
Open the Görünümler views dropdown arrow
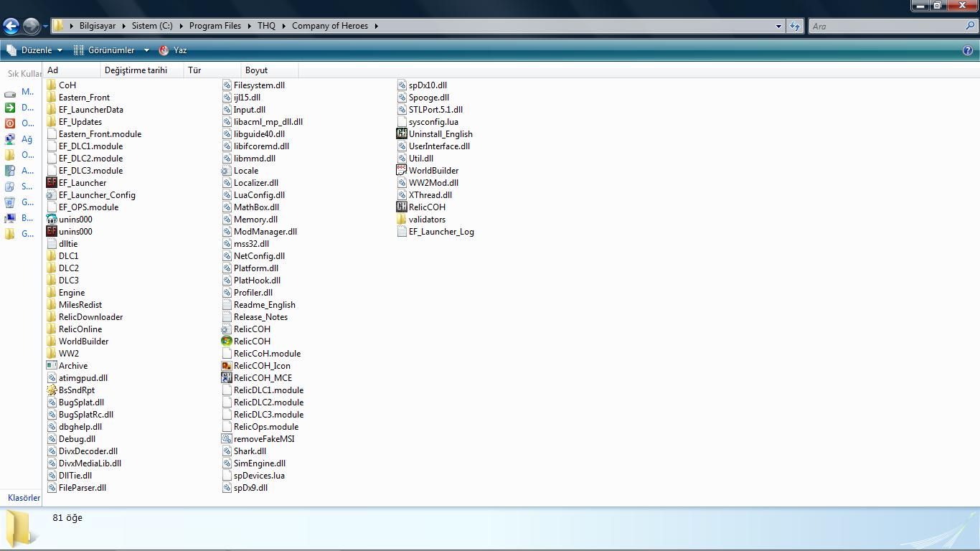tap(146, 50)
